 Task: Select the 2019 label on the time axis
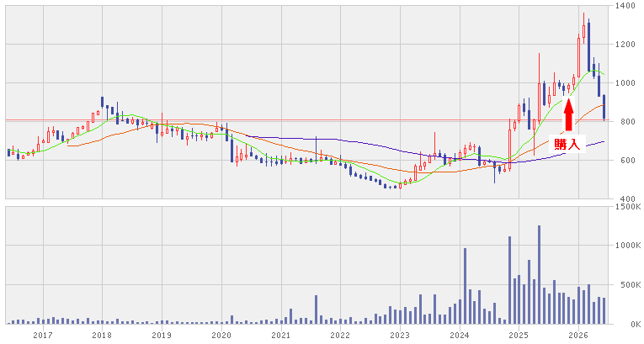click(162, 336)
